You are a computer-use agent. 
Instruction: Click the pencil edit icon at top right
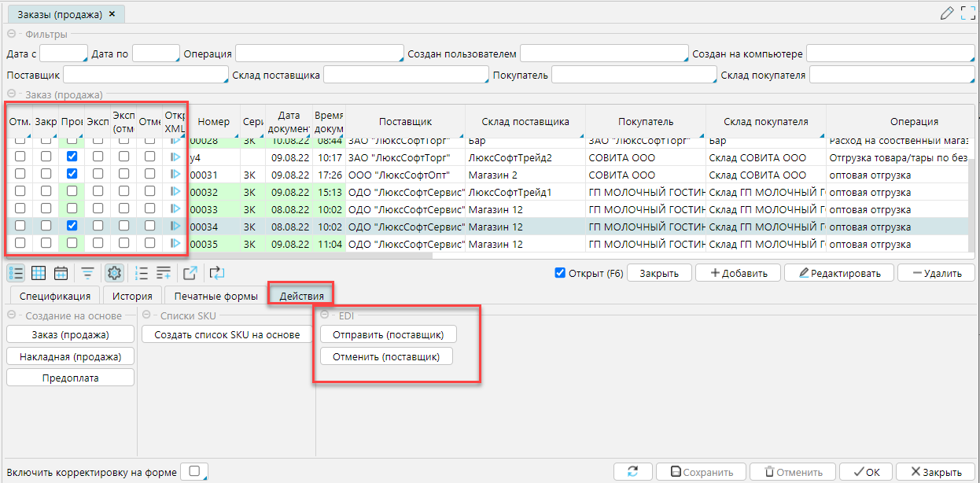click(x=947, y=13)
